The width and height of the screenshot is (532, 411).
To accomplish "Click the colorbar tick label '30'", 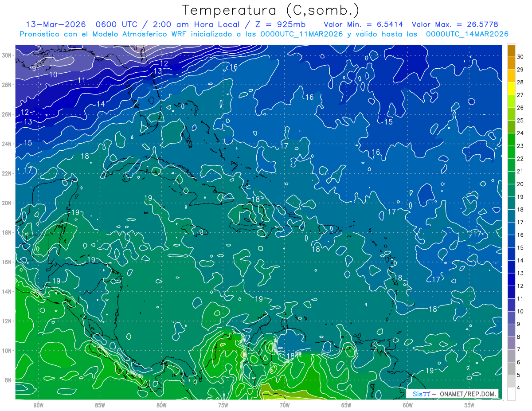I will pyautogui.click(x=520, y=56).
